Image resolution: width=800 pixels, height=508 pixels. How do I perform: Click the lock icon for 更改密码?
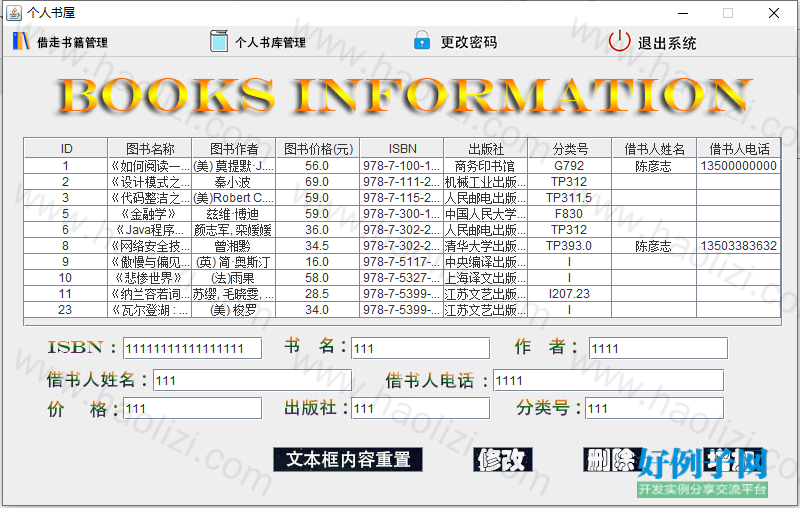[x=422, y=40]
